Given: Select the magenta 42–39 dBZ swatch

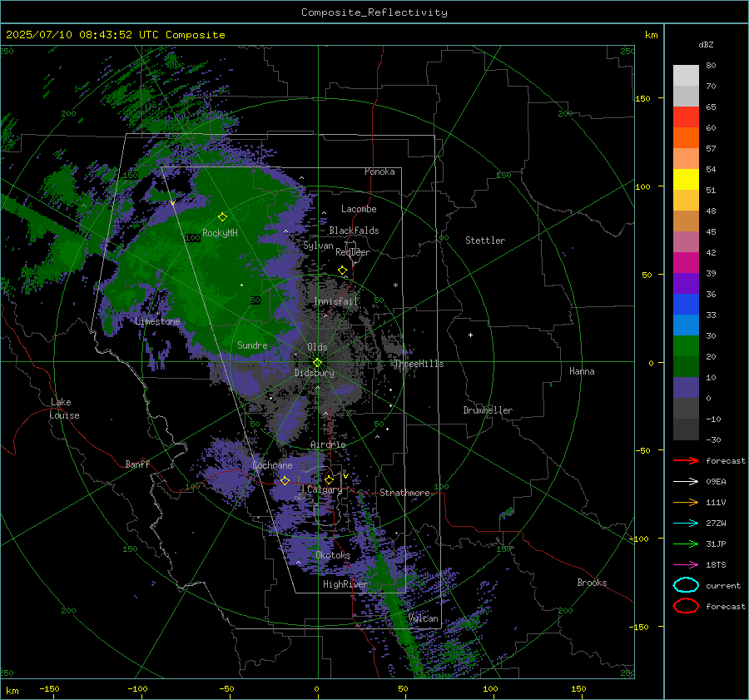Looking at the screenshot, I should pyautogui.click(x=686, y=263).
